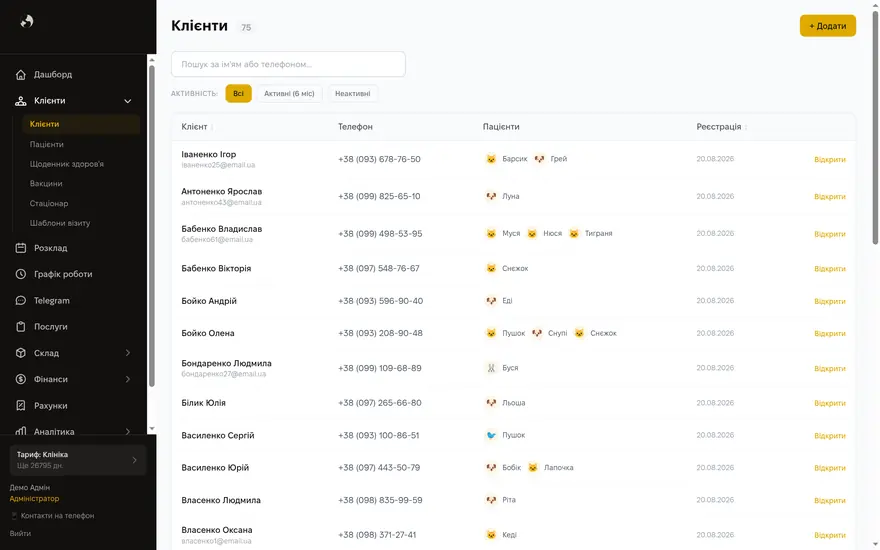Select client name Бабенко Вікторія
Image resolution: width=880 pixels, height=550 pixels.
pos(216,268)
